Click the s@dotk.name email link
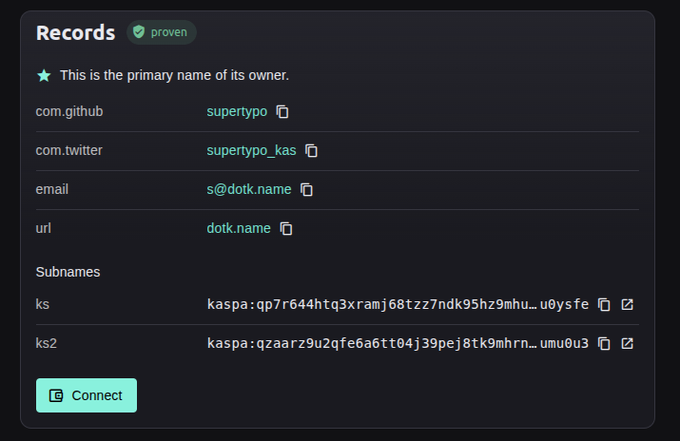Viewport: 680px width, 441px height. click(x=249, y=189)
